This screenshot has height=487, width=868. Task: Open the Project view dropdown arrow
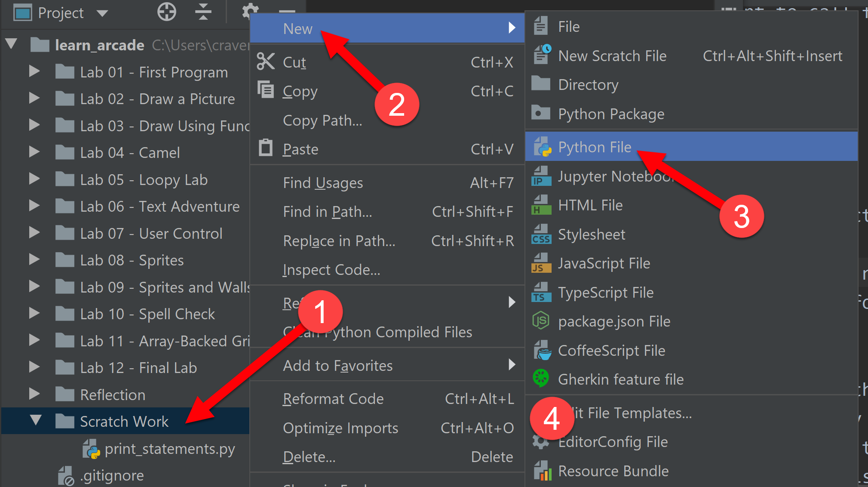pyautogui.click(x=102, y=13)
